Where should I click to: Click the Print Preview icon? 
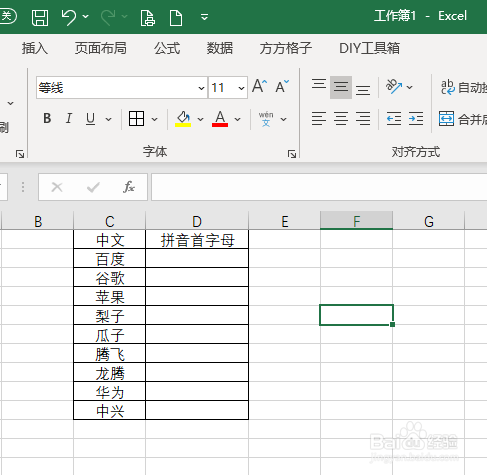[147, 18]
